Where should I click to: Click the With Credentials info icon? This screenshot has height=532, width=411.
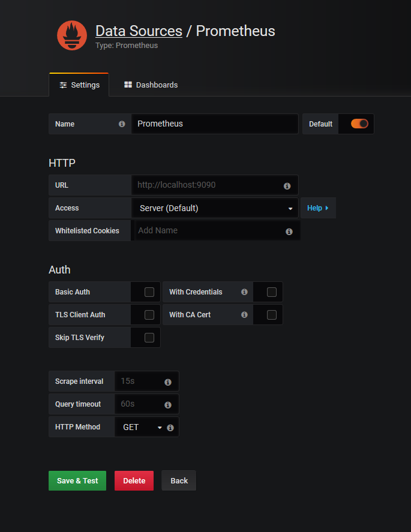[244, 291]
